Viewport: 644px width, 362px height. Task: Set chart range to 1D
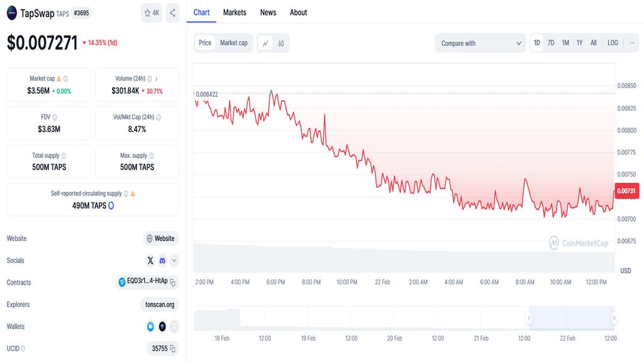tap(537, 43)
